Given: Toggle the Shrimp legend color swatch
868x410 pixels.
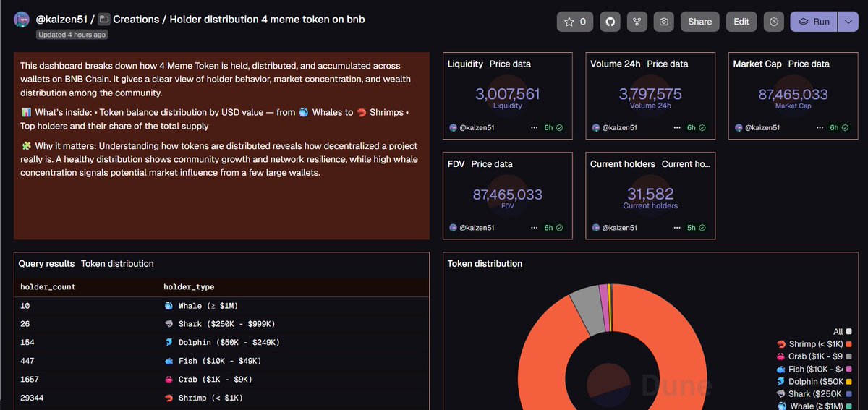Looking at the screenshot, I should click(849, 344).
